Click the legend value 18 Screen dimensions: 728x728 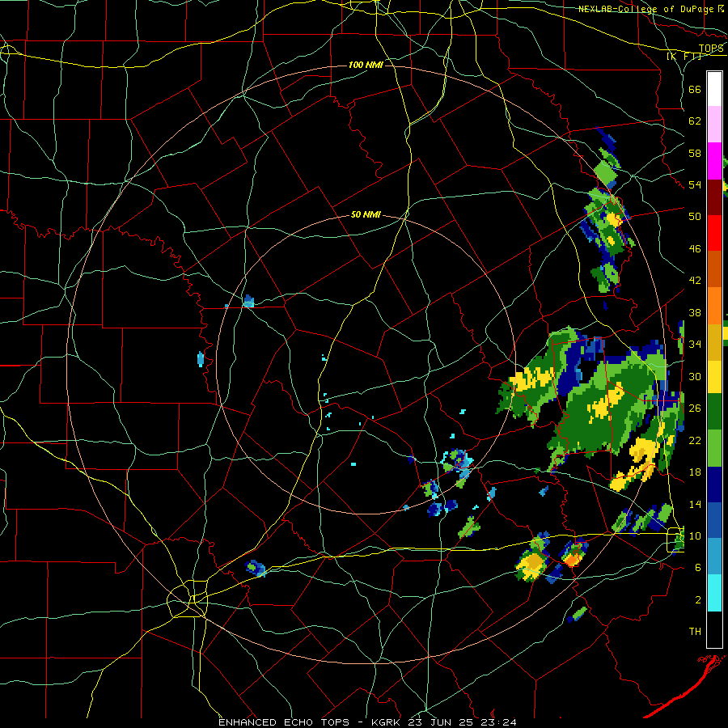695,472
